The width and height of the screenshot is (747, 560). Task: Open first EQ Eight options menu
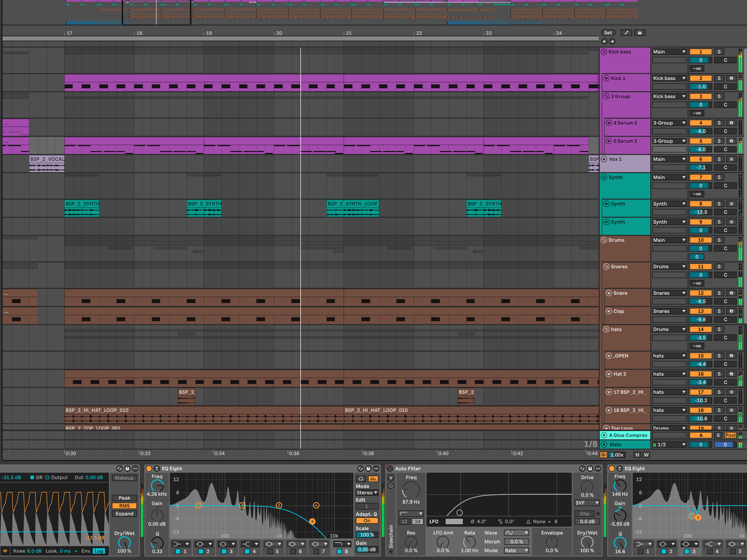pyautogui.click(x=376, y=469)
